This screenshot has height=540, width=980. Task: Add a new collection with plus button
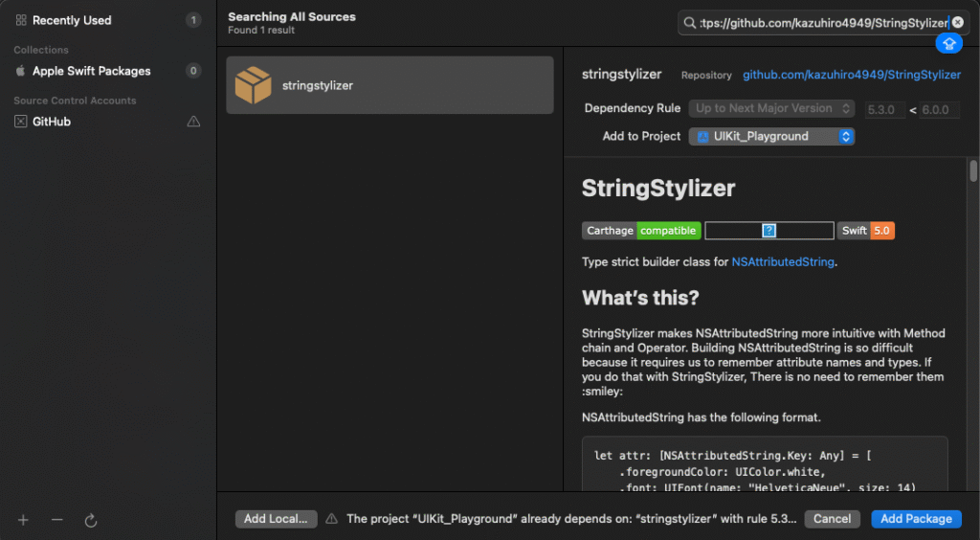(x=23, y=520)
